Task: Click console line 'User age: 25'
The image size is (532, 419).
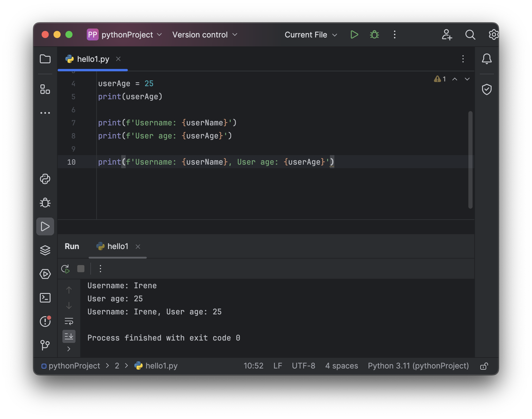Action: [x=115, y=299]
